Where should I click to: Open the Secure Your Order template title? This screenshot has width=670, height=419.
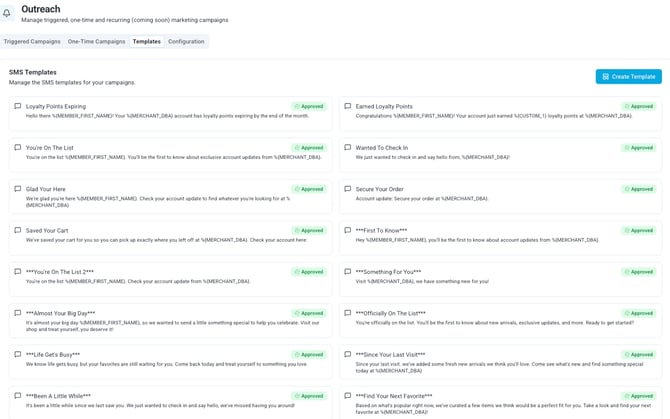point(379,189)
